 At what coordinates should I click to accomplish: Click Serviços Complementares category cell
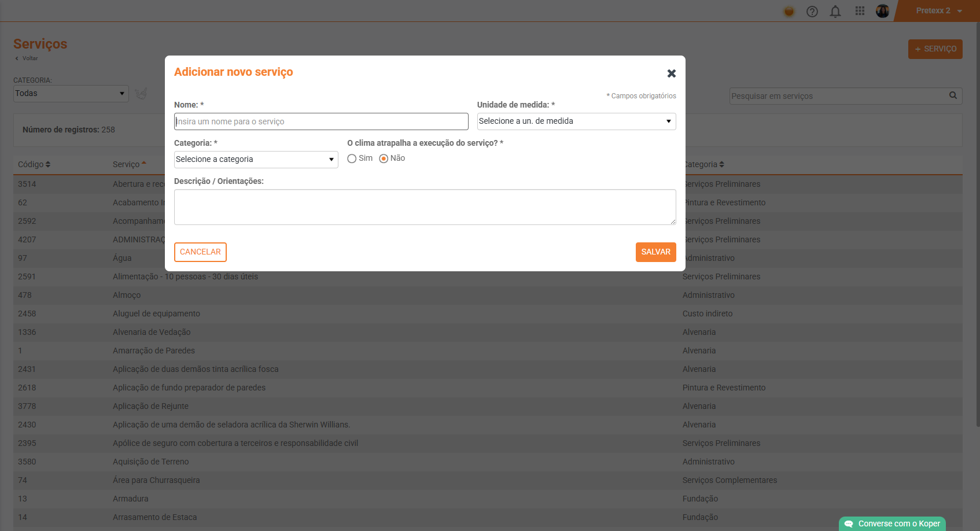[730, 480]
